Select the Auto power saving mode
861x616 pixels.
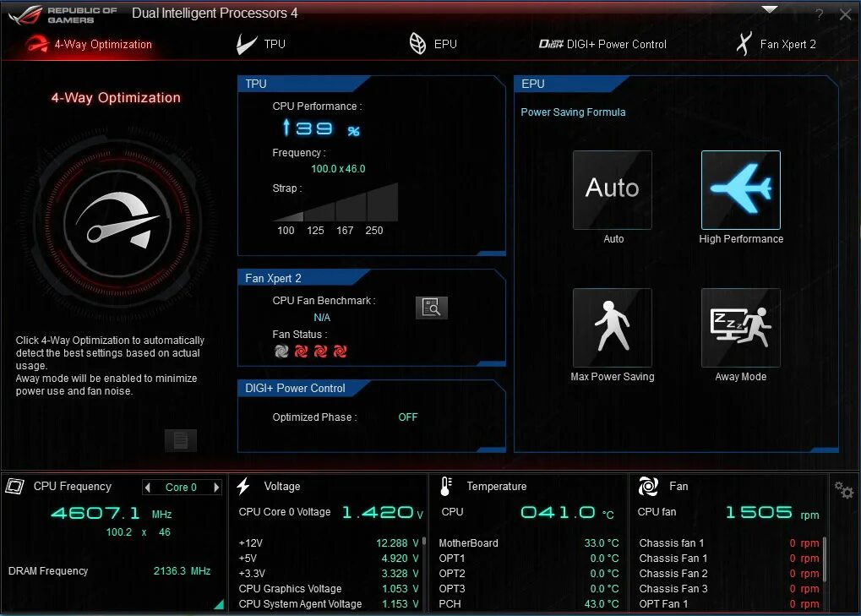(x=613, y=190)
